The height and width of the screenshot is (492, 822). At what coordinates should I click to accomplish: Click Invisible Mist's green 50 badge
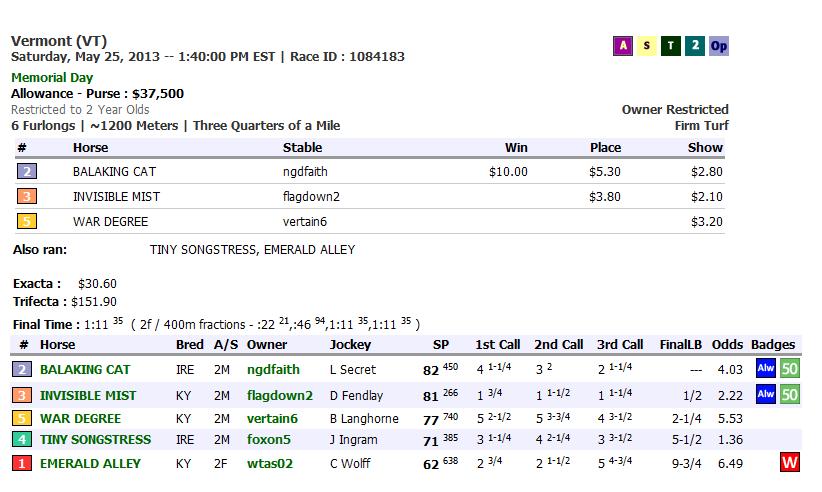coord(789,395)
